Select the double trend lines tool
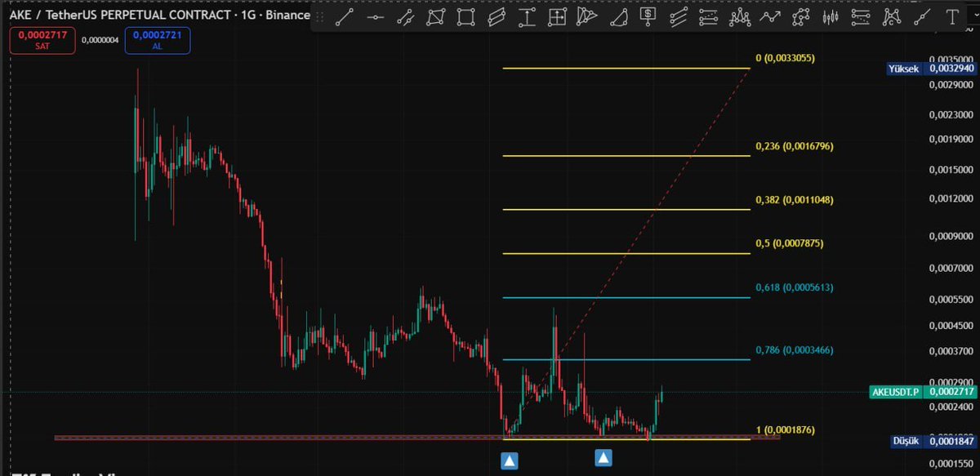The image size is (980, 476). point(405,17)
